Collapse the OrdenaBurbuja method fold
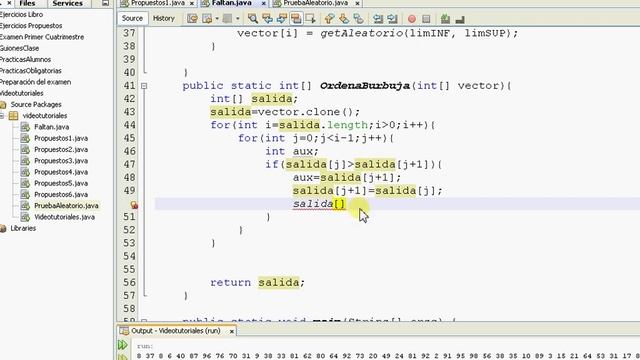Screen dimensions: 640x360 tap(144, 86)
